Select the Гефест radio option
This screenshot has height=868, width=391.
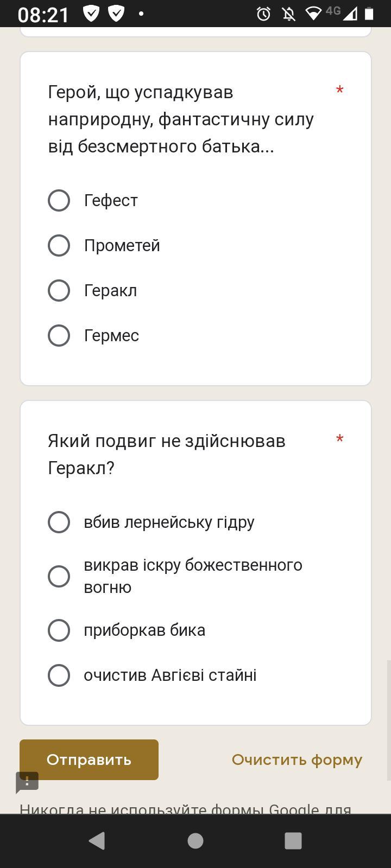pos(59,201)
